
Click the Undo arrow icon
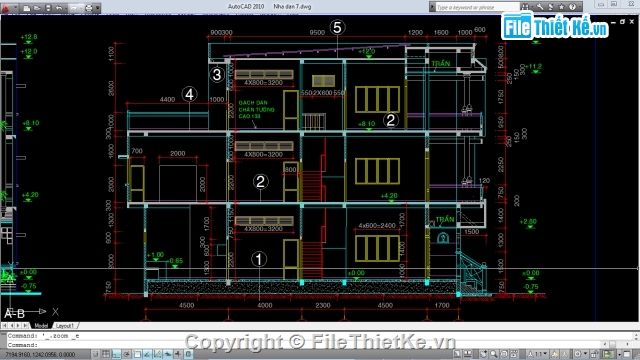59,8
